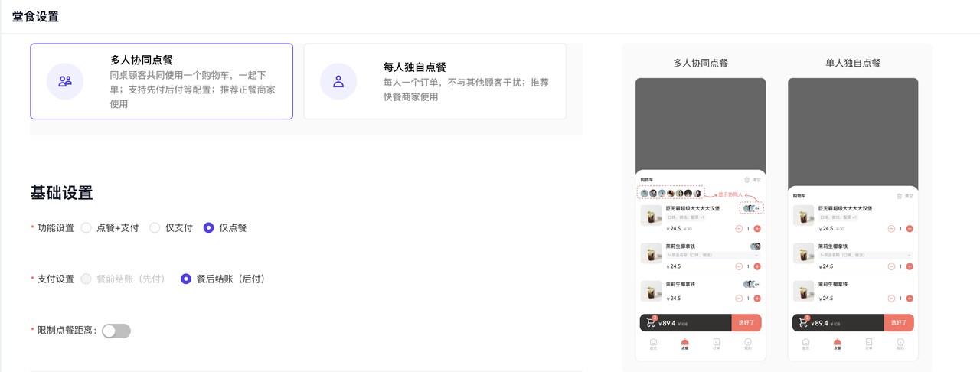Choose the 点餐+支付 function option
Image resolution: width=980 pixels, height=372 pixels.
pyautogui.click(x=110, y=228)
